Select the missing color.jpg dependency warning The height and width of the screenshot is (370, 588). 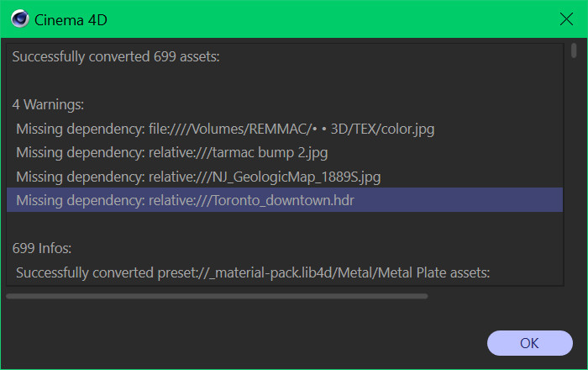click(x=285, y=129)
